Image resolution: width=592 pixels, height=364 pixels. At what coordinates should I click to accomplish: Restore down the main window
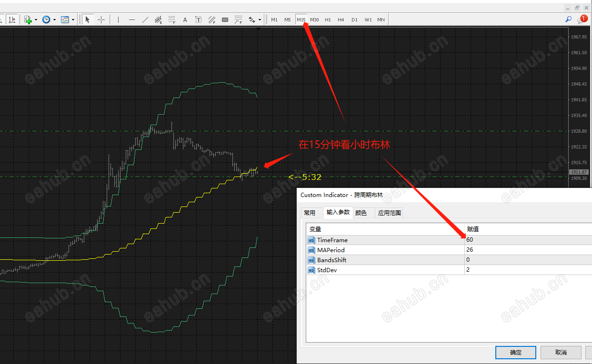577,7
